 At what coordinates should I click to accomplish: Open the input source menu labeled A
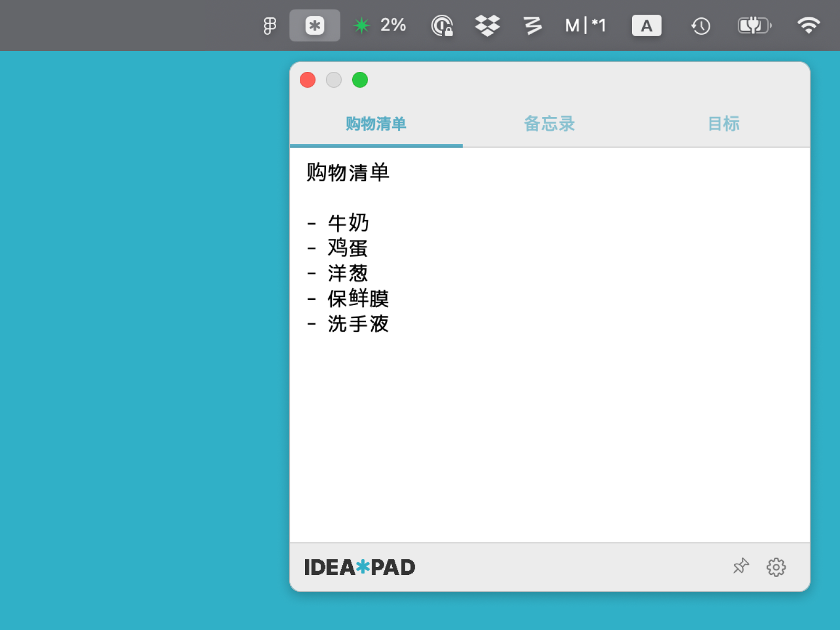point(647,25)
